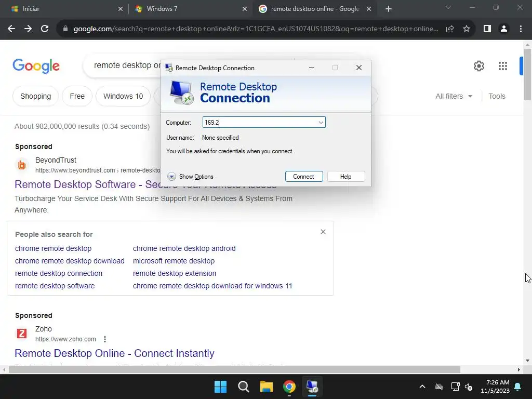Reload the Google search page
This screenshot has width=532, height=399.
click(45, 29)
